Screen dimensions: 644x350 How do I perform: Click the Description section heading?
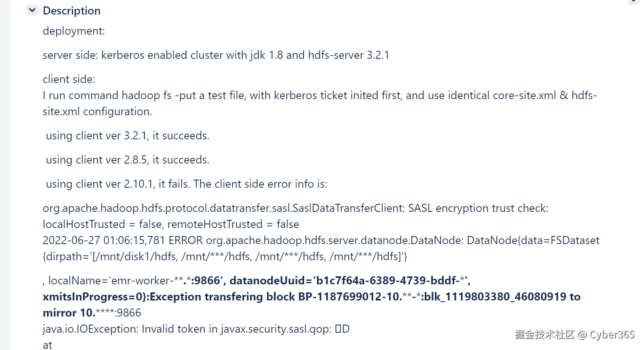pyautogui.click(x=72, y=11)
